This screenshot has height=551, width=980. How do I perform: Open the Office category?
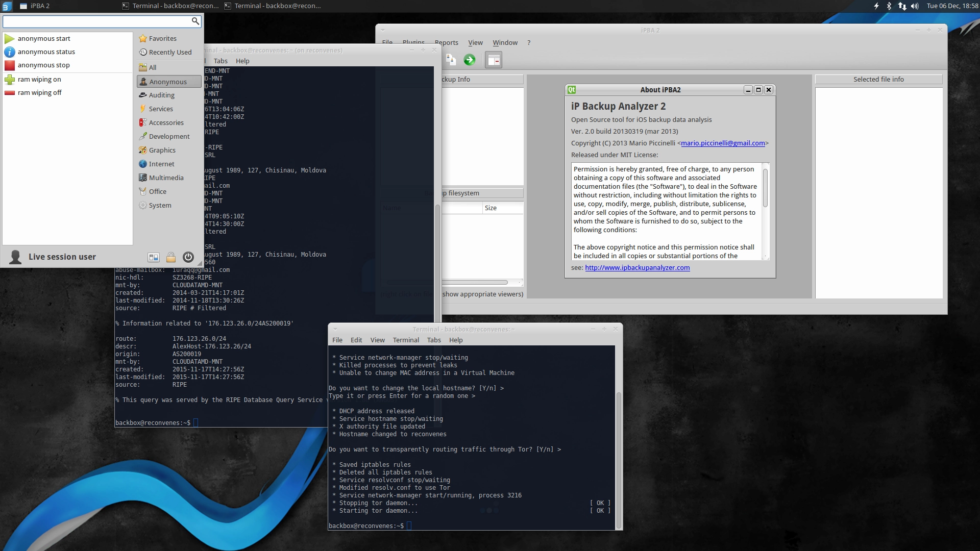(169, 191)
